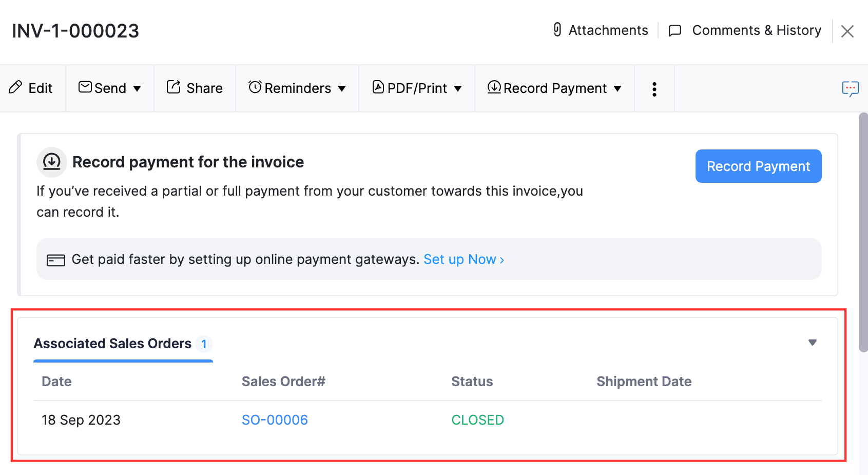Click the Edit pencil icon

pyautogui.click(x=16, y=87)
